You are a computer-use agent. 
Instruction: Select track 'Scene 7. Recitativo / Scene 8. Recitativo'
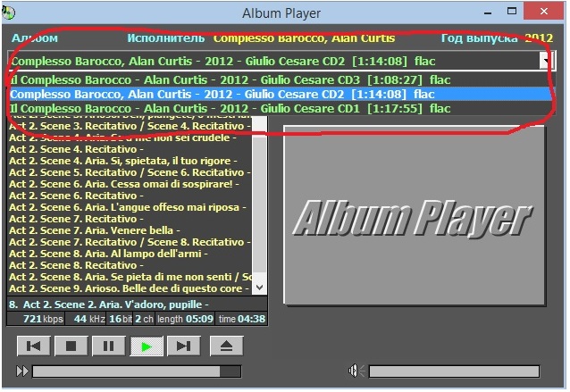130,242
